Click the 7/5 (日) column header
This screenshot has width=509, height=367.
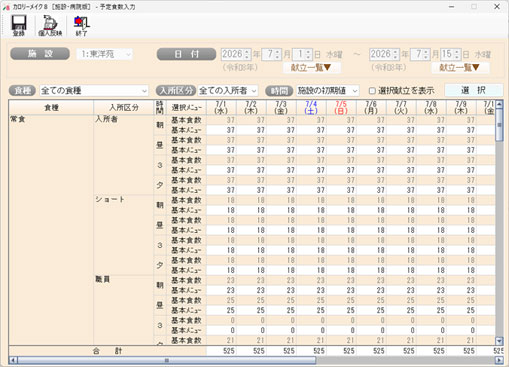(x=341, y=107)
